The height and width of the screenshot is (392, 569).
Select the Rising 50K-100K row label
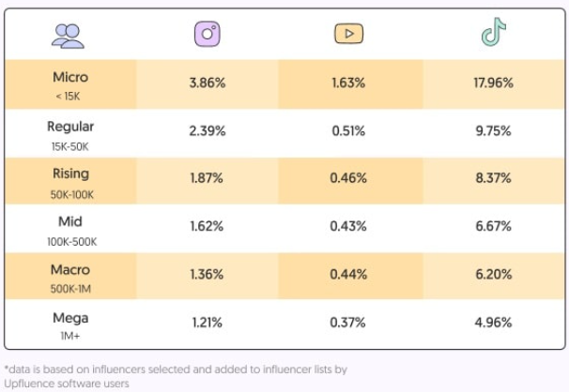(71, 180)
